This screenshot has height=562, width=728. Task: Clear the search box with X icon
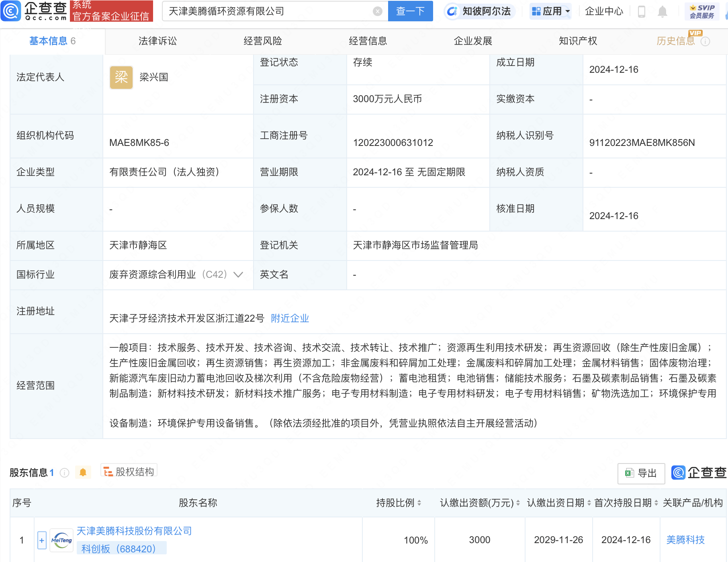[377, 11]
